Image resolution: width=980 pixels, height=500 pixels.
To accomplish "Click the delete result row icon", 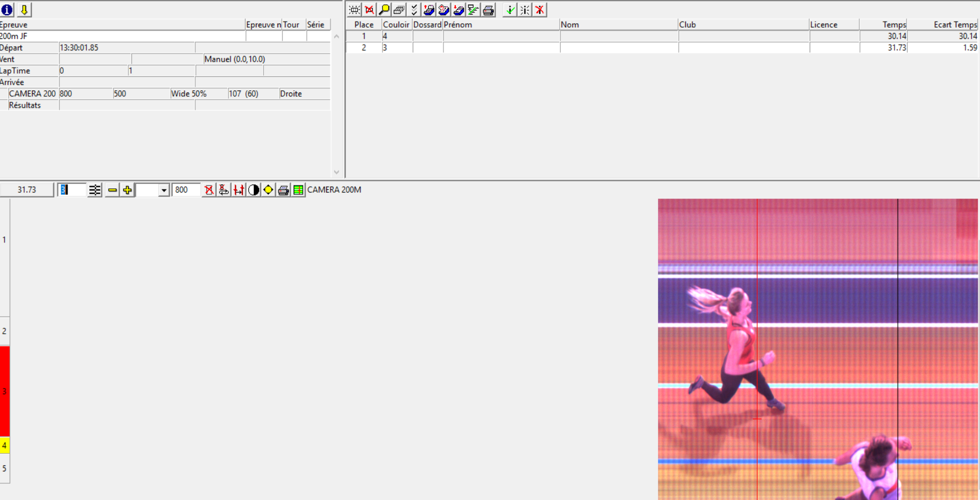I will click(369, 10).
